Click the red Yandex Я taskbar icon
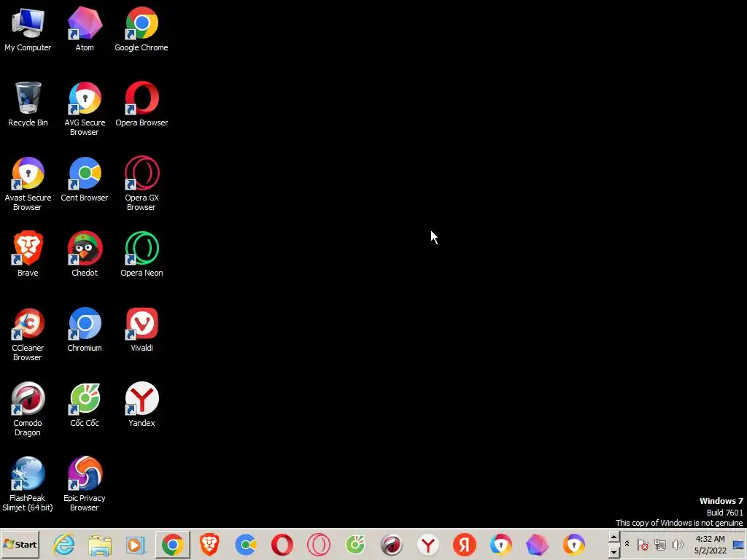The width and height of the screenshot is (747, 560). [465, 544]
